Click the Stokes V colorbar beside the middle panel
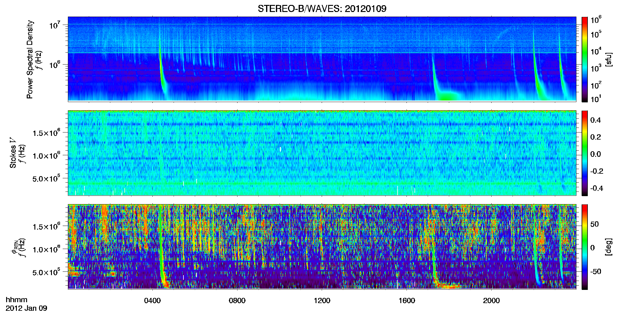The width and height of the screenshot is (644, 332). 585,153
